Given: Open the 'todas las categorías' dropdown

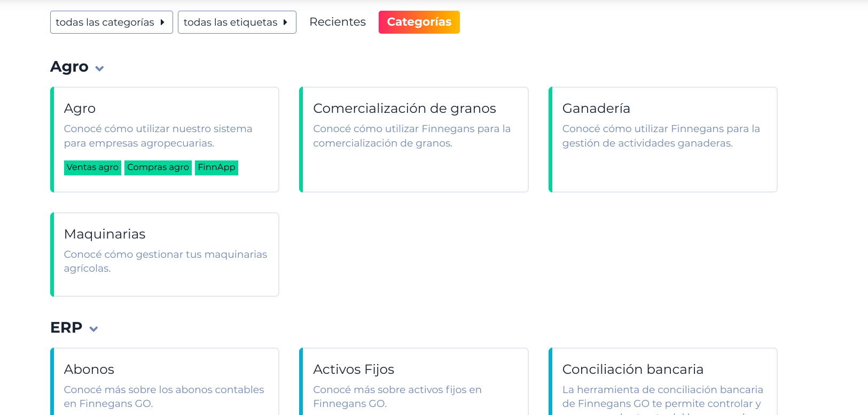Looking at the screenshot, I should pos(111,22).
